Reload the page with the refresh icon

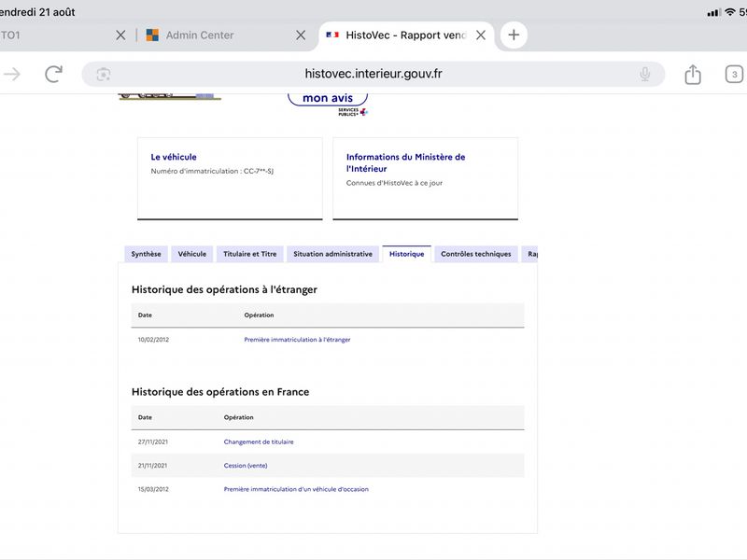(x=53, y=74)
